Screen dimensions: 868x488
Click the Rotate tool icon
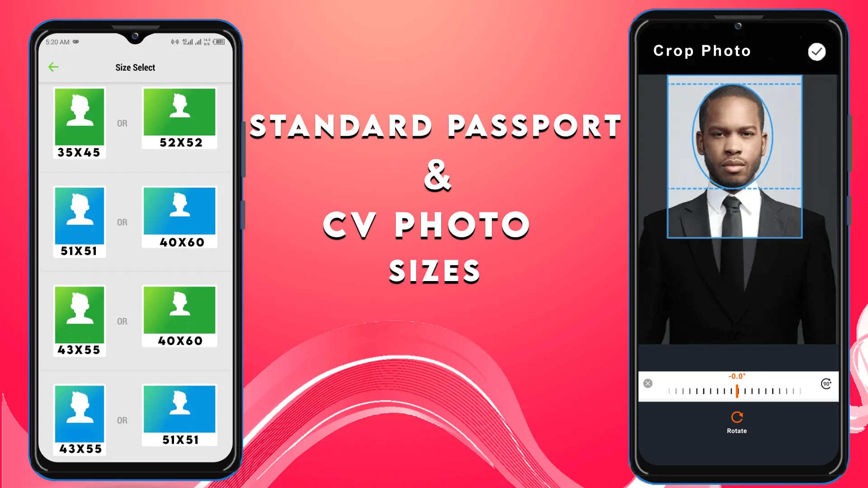(x=737, y=417)
